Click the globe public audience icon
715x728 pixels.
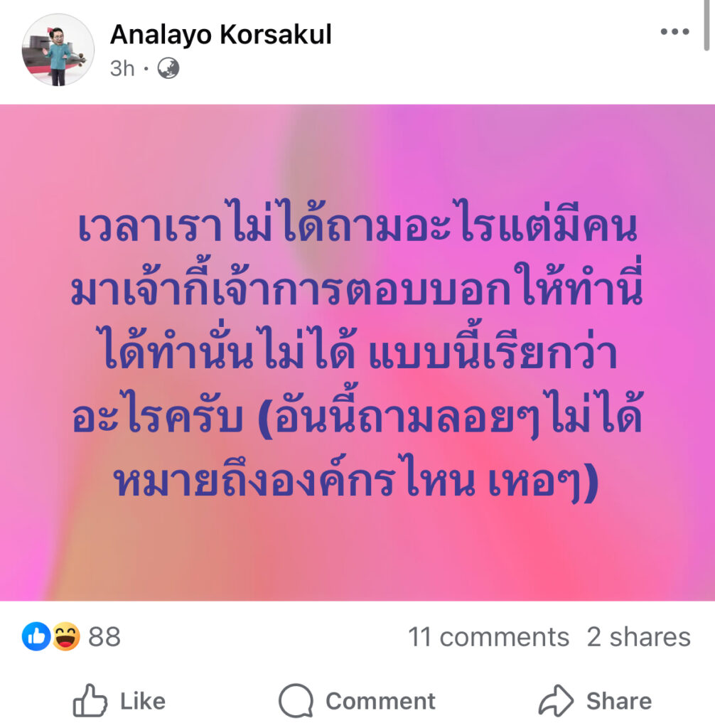[x=168, y=68]
